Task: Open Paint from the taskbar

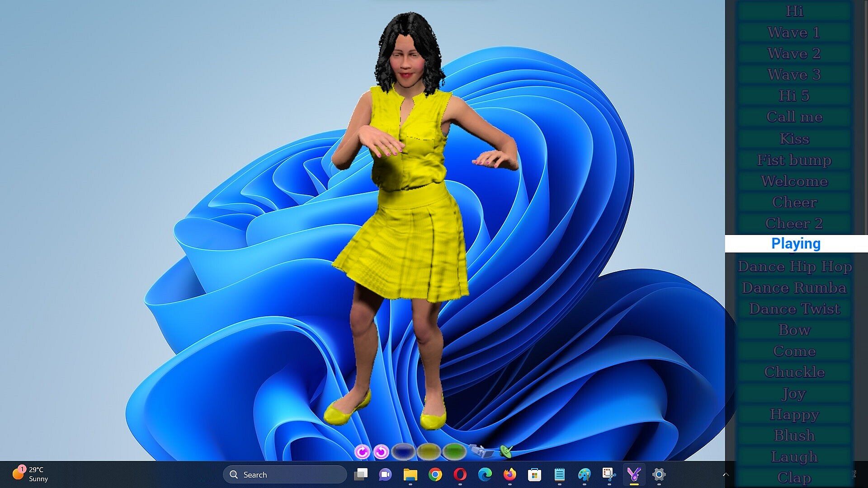Action: (584, 474)
